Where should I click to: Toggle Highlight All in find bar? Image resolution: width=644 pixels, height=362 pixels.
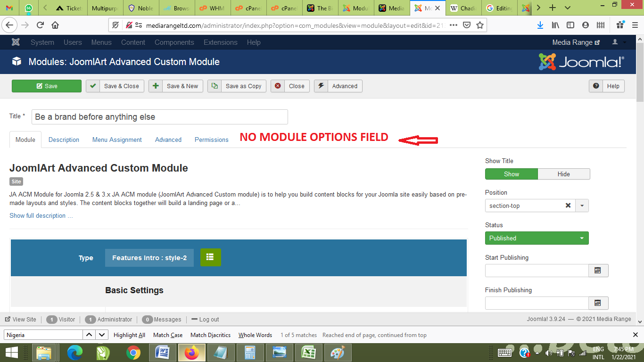pos(129,335)
